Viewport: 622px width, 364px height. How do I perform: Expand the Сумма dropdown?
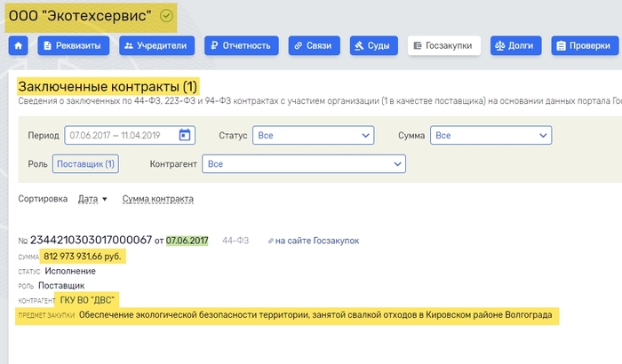[490, 135]
